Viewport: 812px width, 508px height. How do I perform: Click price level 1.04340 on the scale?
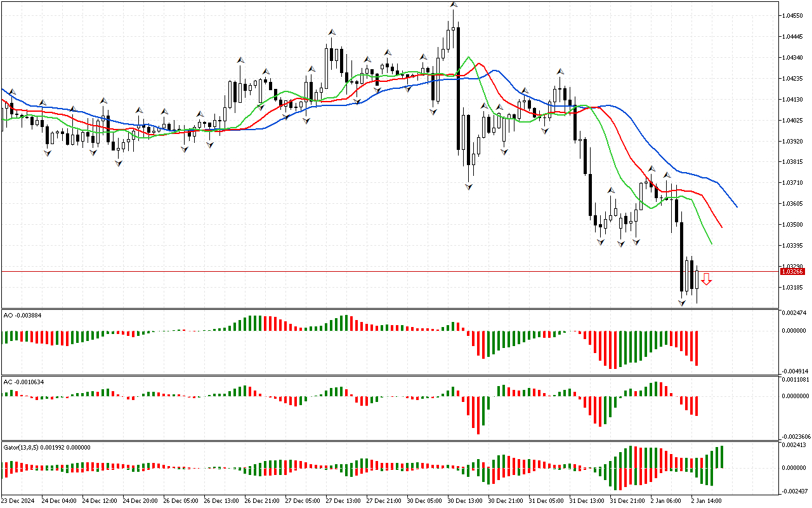[x=793, y=57]
